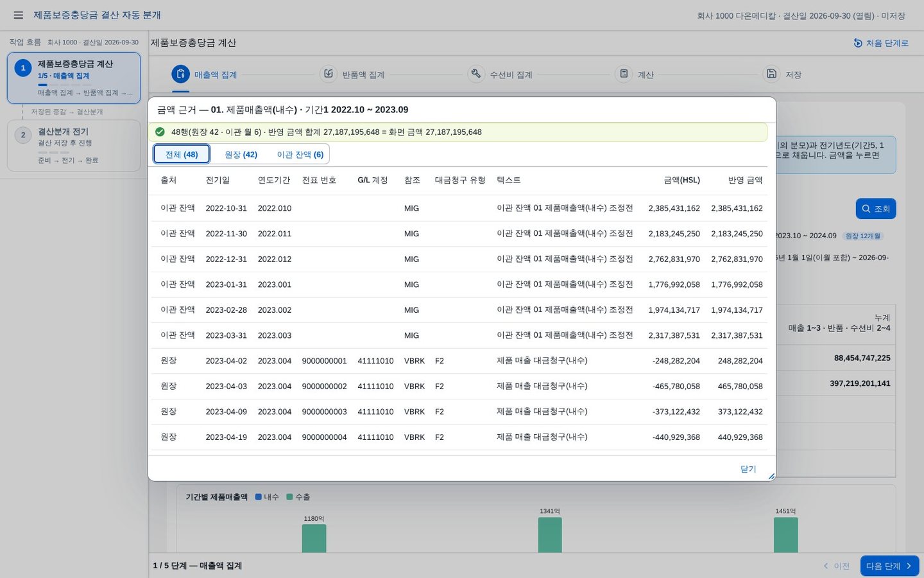Go to 수선비 집계 step label
The image size is (924, 578).
[511, 74]
